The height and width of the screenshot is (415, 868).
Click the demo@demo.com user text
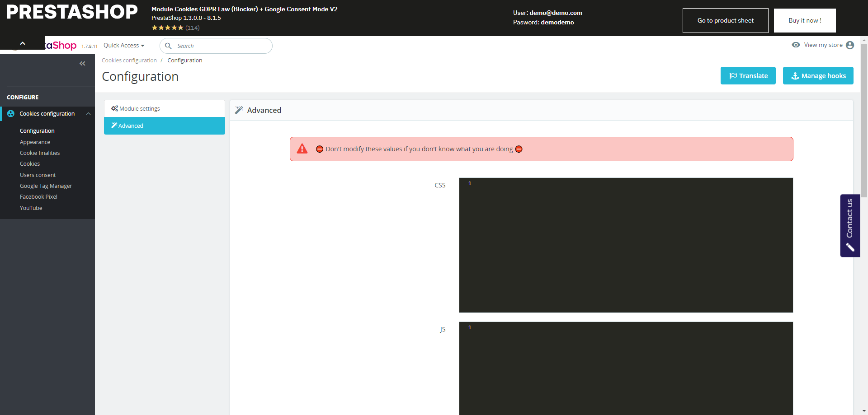point(556,13)
